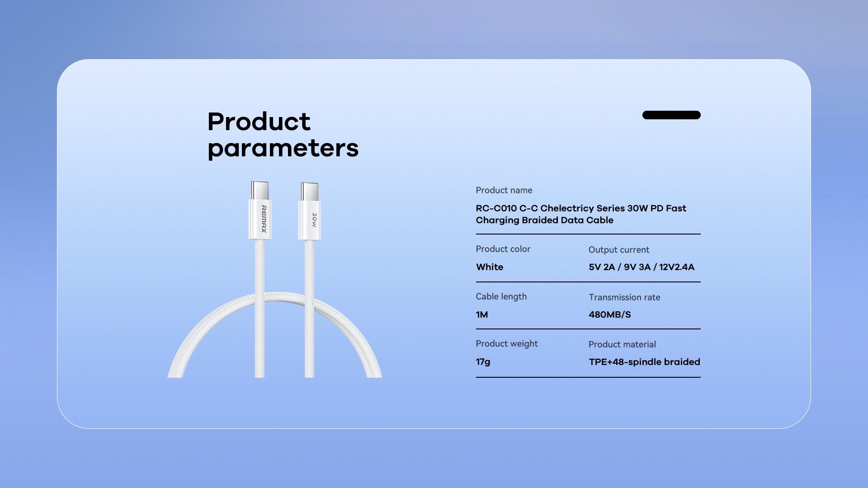868x488 pixels.
Task: Click the REMAX-branded cable connector
Action: click(x=260, y=211)
